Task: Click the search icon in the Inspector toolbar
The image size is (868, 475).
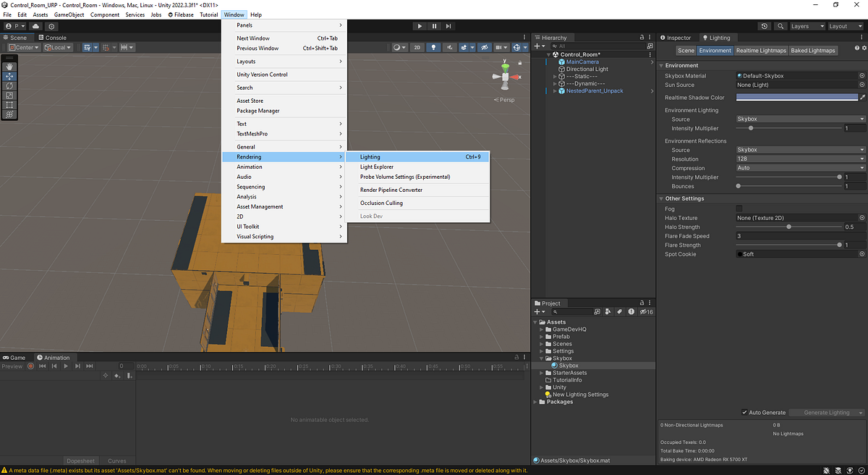Action: pyautogui.click(x=780, y=25)
